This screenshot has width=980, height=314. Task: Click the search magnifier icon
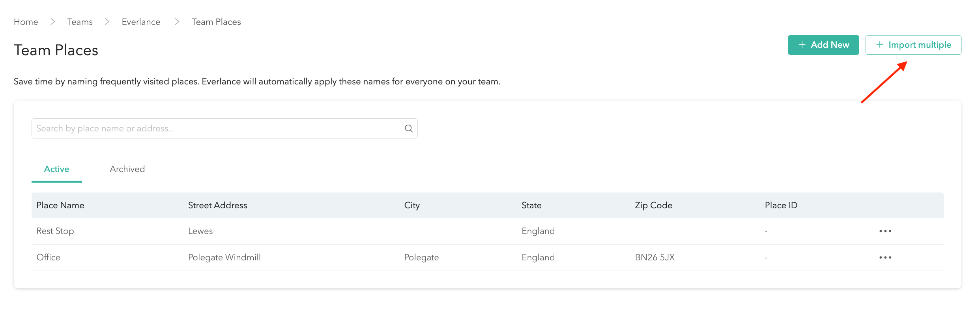(x=408, y=129)
